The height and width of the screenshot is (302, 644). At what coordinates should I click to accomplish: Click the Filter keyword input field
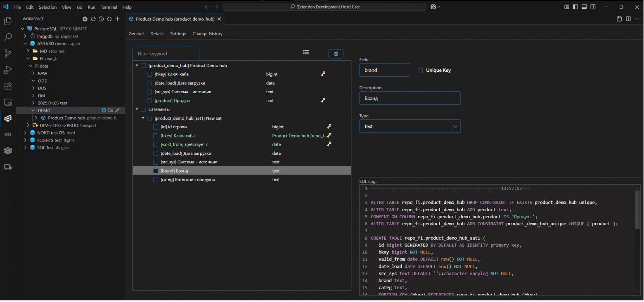[x=166, y=54]
